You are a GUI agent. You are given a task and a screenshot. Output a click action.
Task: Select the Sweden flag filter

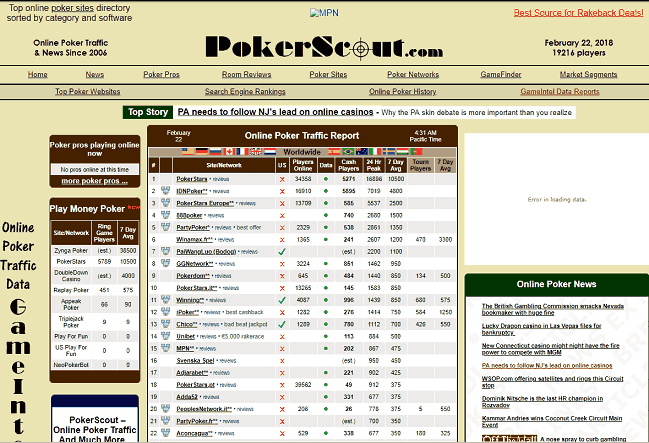pyautogui.click(x=389, y=152)
